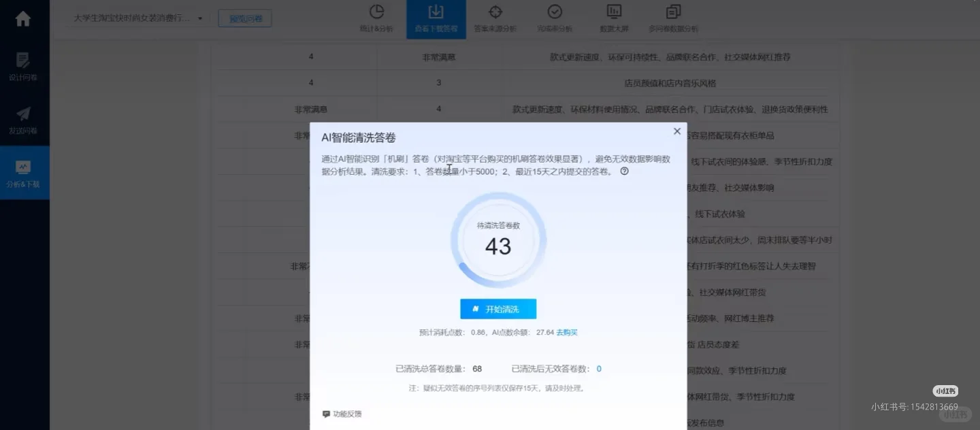Viewport: 980px width, 430px height.
Task: Switch to the active 查看下载答卷 tab
Action: click(436, 17)
